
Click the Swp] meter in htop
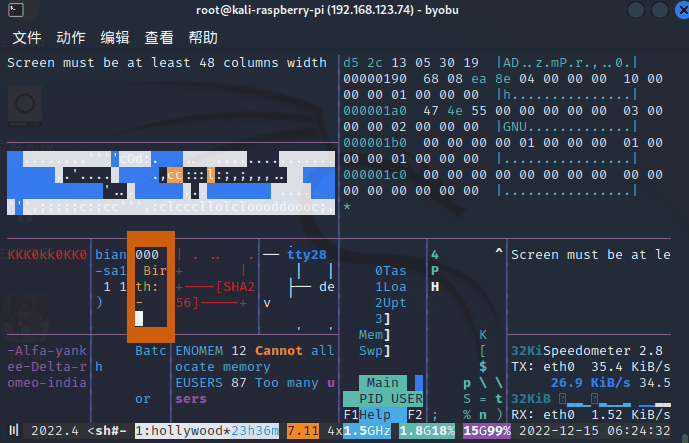374,351
